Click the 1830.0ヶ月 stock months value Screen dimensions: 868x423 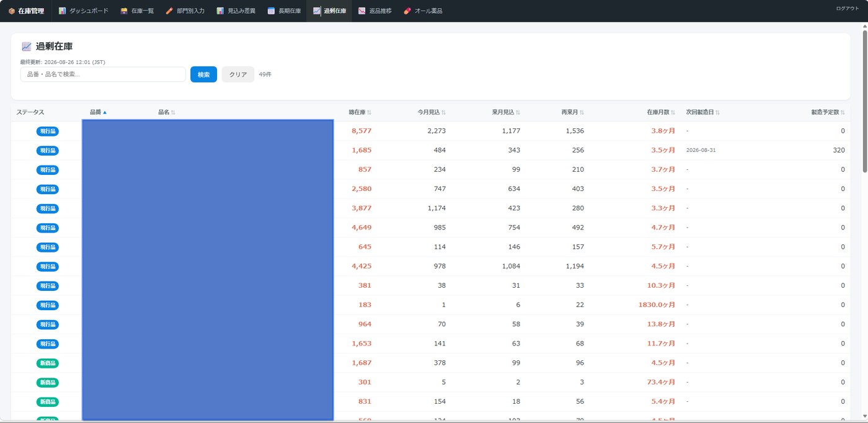(657, 305)
